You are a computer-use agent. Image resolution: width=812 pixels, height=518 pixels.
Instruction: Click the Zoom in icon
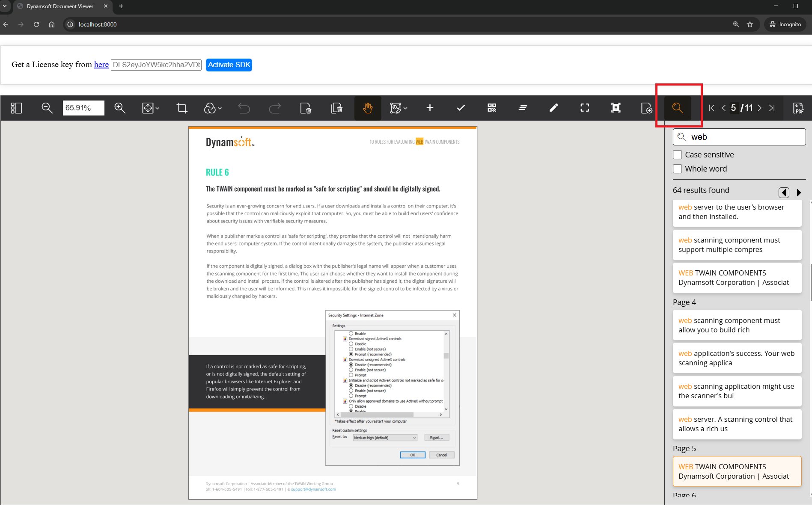pyautogui.click(x=120, y=108)
